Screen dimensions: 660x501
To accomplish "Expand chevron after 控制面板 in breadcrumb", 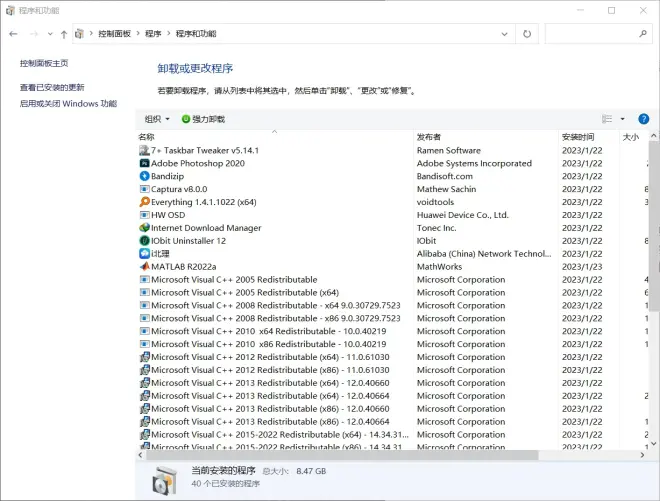I will pyautogui.click(x=138, y=33).
